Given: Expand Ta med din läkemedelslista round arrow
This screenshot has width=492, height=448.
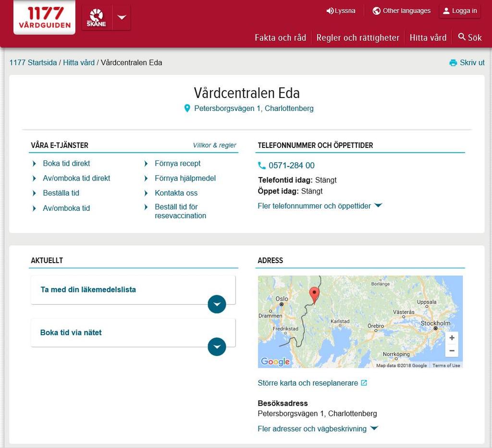Looking at the screenshot, I should 217,304.
